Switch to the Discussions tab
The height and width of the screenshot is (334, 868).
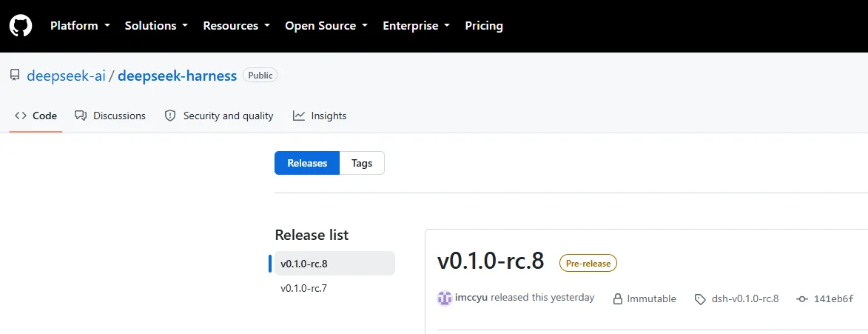tap(110, 116)
